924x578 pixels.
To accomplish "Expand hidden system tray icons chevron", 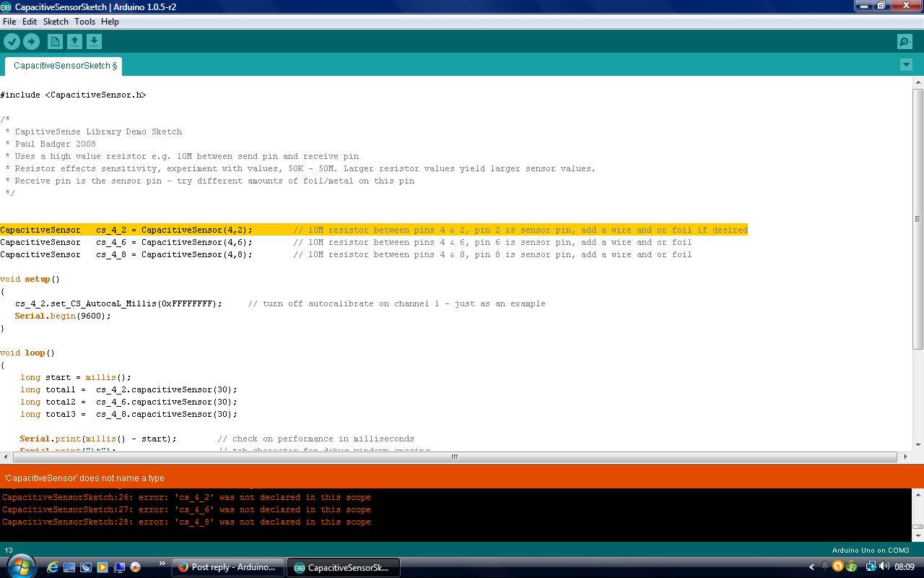I will 811,566.
